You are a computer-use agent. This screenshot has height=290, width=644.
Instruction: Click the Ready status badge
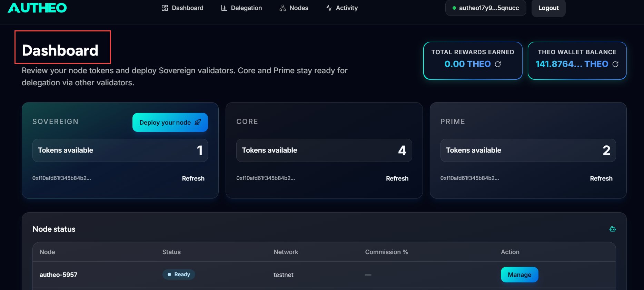coord(179,274)
